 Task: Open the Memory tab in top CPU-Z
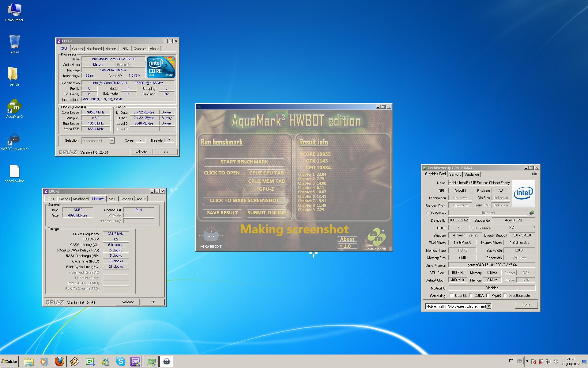tap(111, 49)
